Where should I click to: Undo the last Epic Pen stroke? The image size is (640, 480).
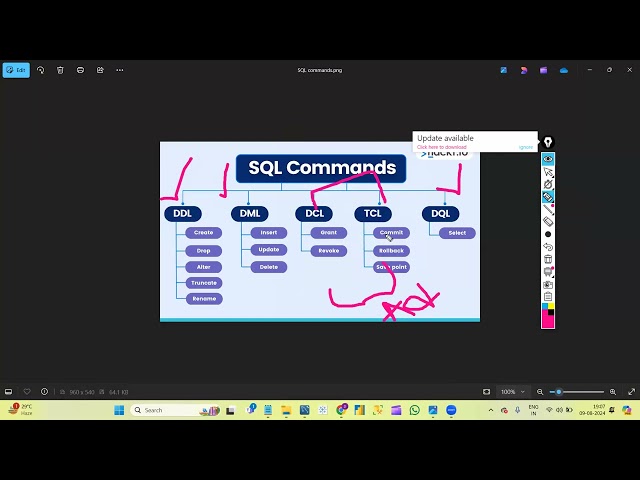tap(548, 246)
